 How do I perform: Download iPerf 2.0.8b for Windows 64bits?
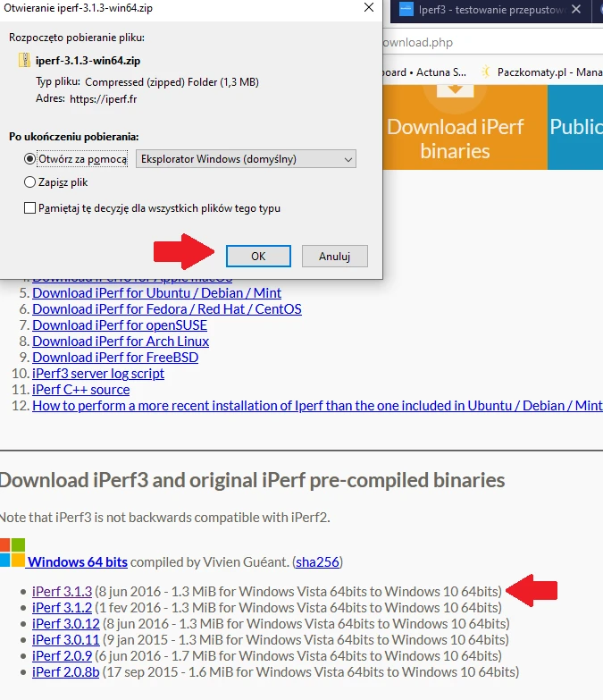(x=65, y=672)
